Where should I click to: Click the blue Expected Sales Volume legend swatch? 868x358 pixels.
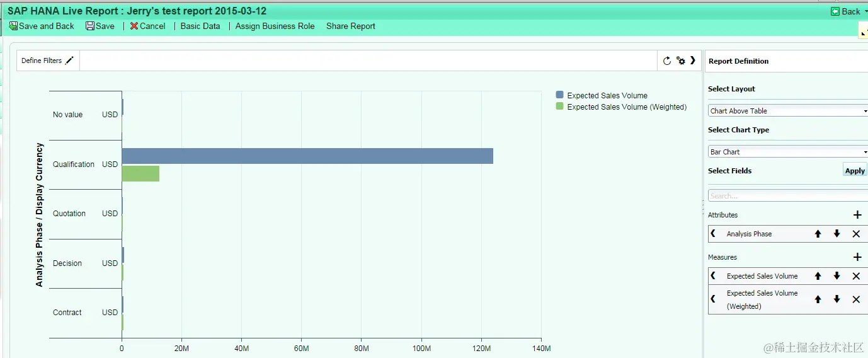coord(559,95)
